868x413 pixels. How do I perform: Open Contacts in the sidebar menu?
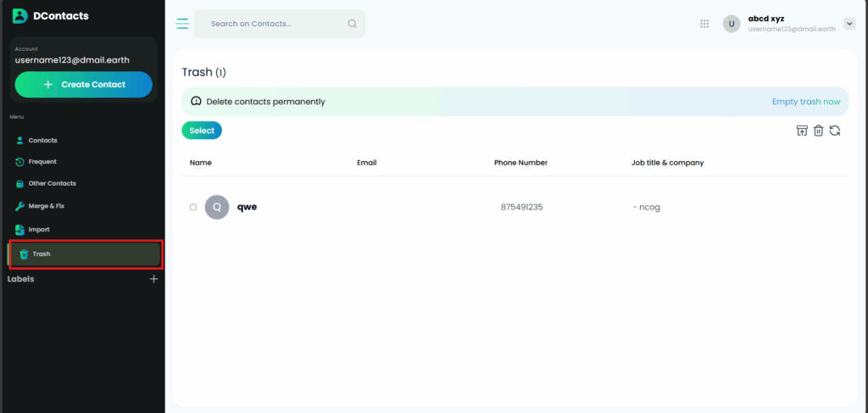coord(42,140)
